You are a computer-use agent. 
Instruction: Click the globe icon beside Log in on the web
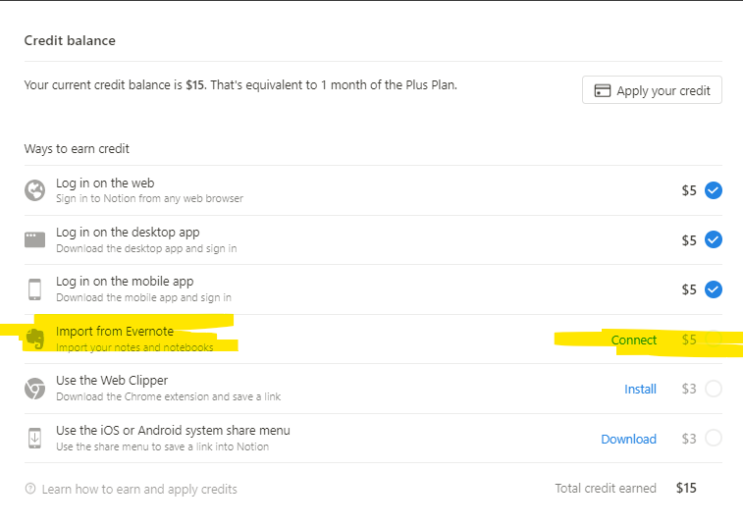[35, 190]
